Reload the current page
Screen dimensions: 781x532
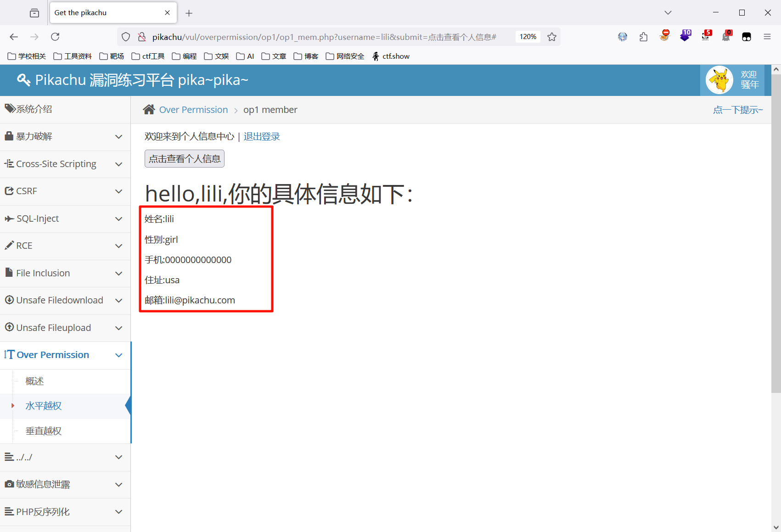click(x=55, y=37)
